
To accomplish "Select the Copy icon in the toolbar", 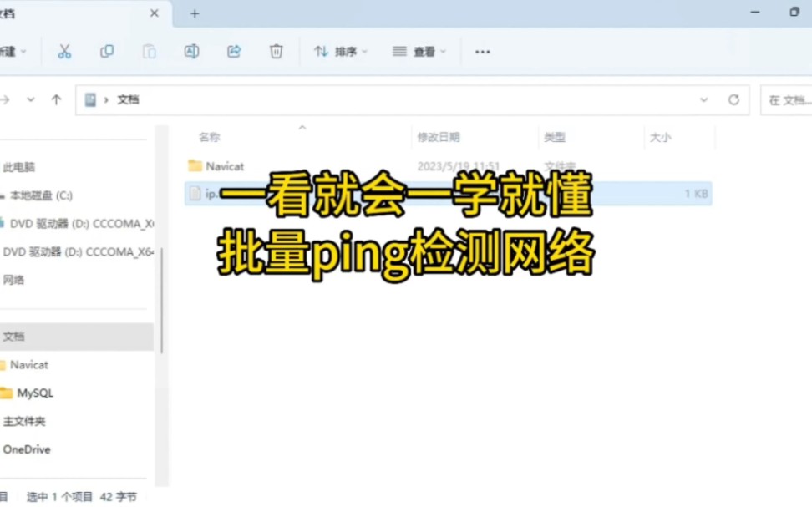I will pos(107,51).
